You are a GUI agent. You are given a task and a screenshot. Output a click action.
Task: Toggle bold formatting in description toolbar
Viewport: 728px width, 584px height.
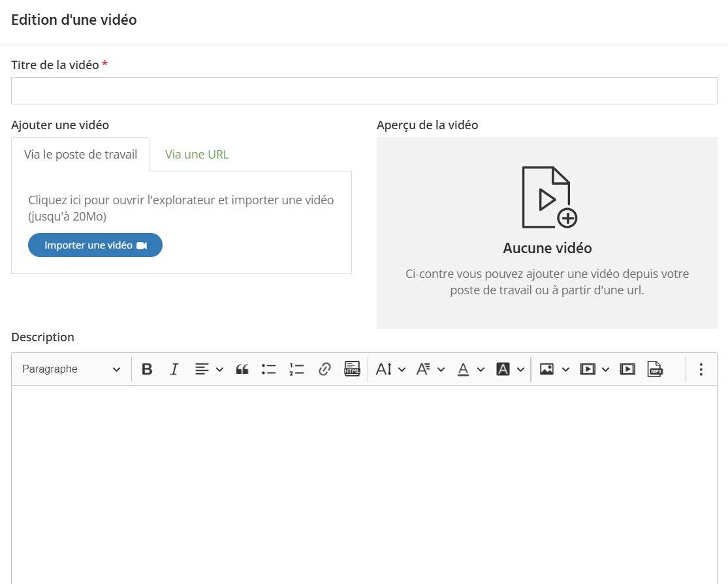[x=147, y=369]
